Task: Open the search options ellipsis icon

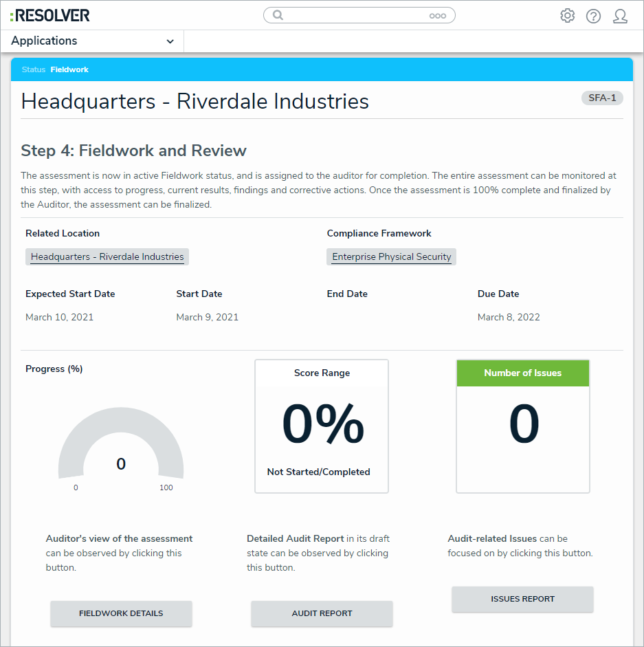Action: click(x=437, y=16)
